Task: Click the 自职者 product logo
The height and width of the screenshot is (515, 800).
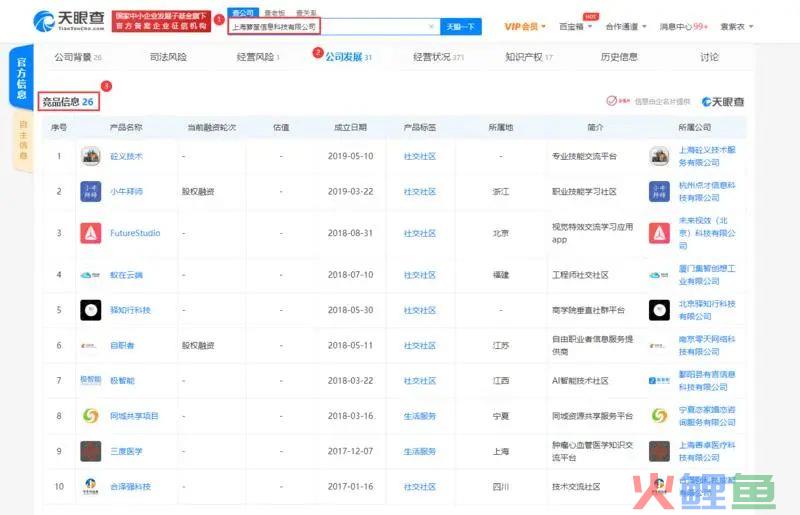Action: 89,346
